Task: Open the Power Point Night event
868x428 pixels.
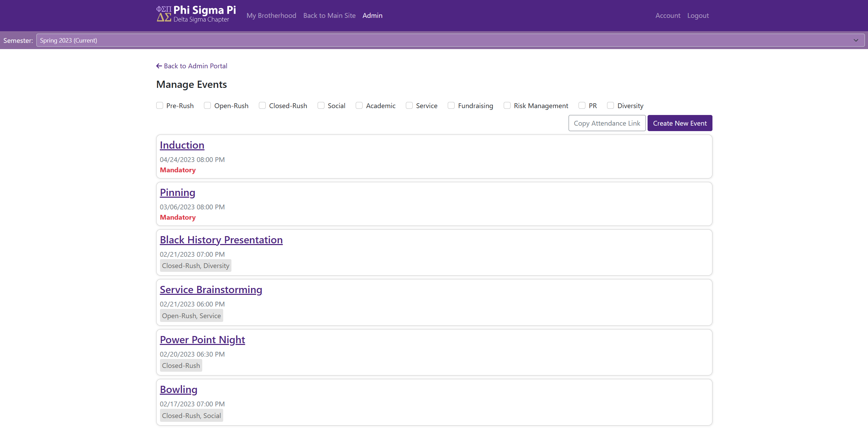Action: click(202, 339)
